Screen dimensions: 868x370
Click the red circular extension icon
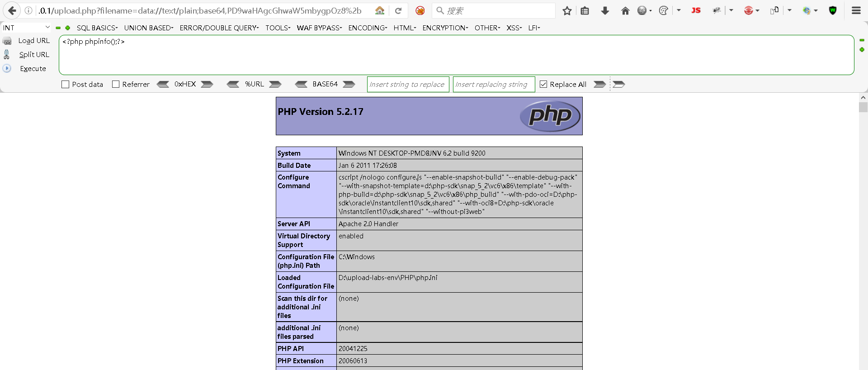point(749,10)
